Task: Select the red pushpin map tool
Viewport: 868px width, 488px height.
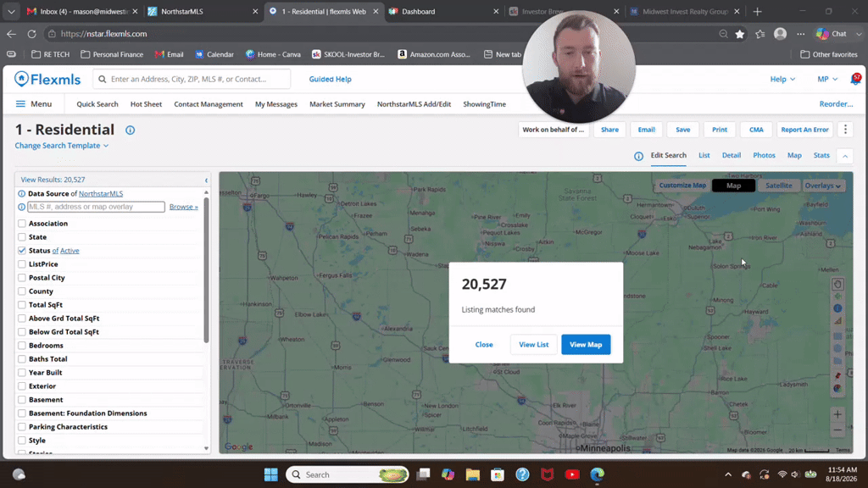Action: 837,375
